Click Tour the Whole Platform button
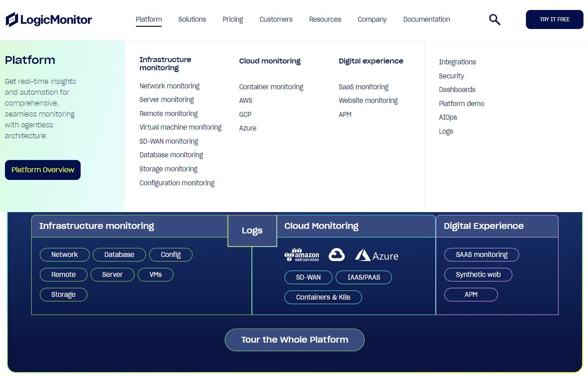 click(x=294, y=340)
